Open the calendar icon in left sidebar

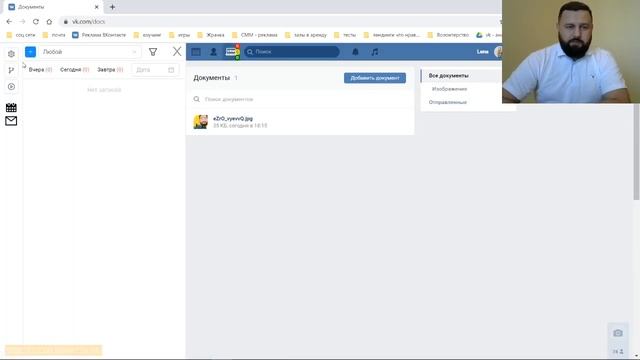pos(11,107)
